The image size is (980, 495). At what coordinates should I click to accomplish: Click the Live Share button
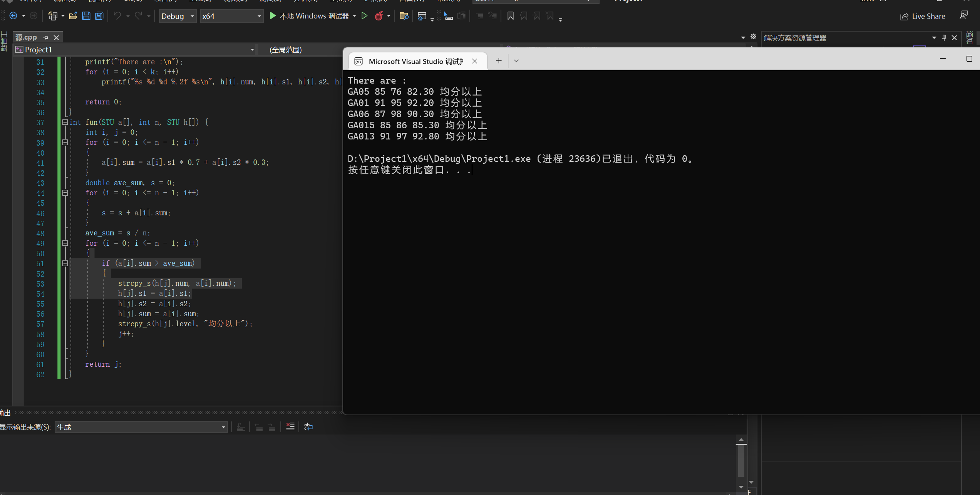923,16
